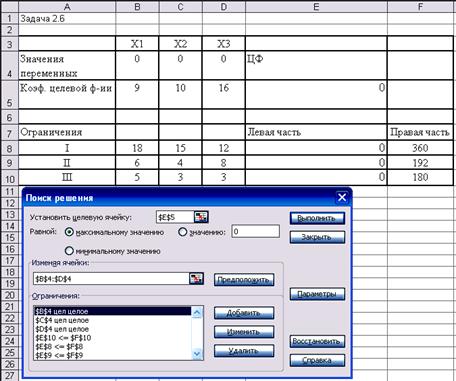This screenshot has height=381, width=456.
Task: Click cell with value 18
Action: tap(137, 148)
